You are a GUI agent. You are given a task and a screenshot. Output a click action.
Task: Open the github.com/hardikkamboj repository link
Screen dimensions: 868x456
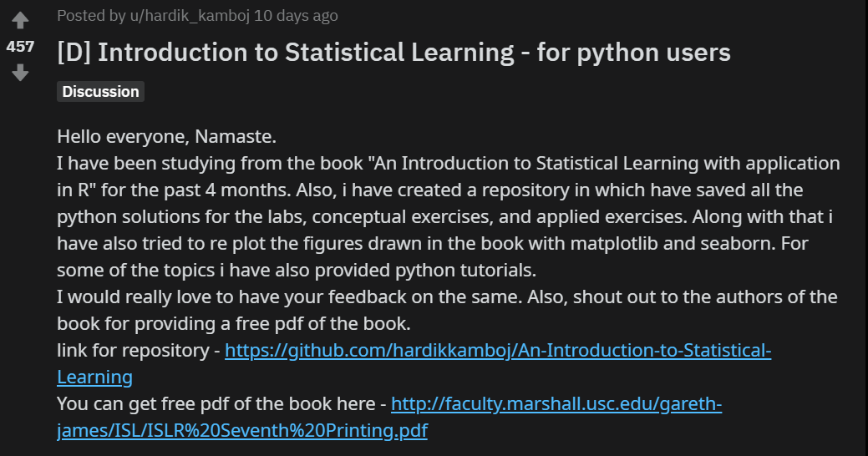coord(498,351)
